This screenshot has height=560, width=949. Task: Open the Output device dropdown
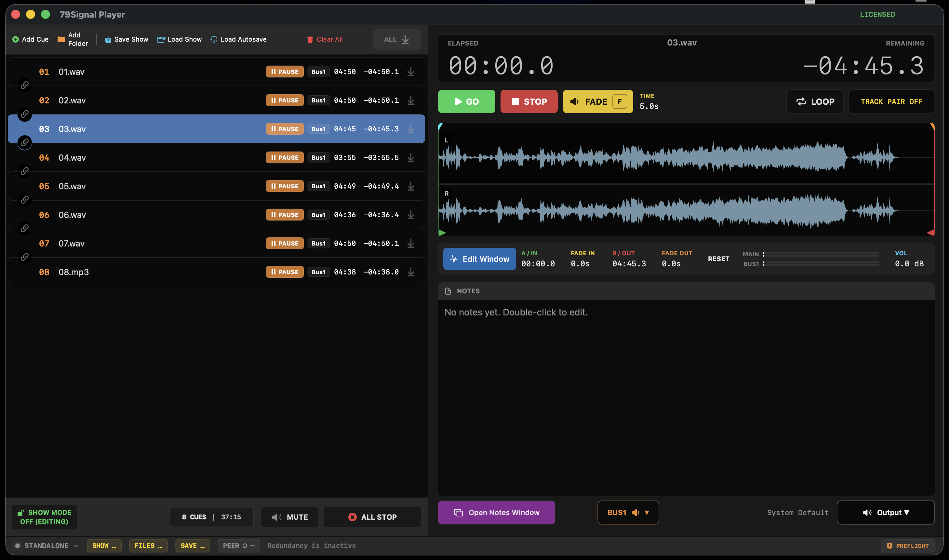tap(885, 513)
